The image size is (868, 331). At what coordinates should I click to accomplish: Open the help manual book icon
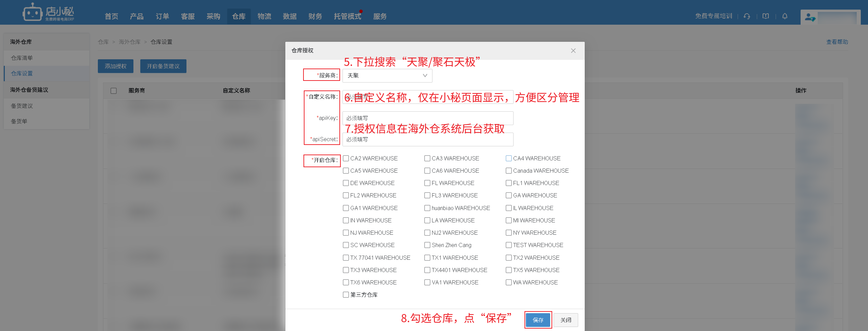coord(766,16)
